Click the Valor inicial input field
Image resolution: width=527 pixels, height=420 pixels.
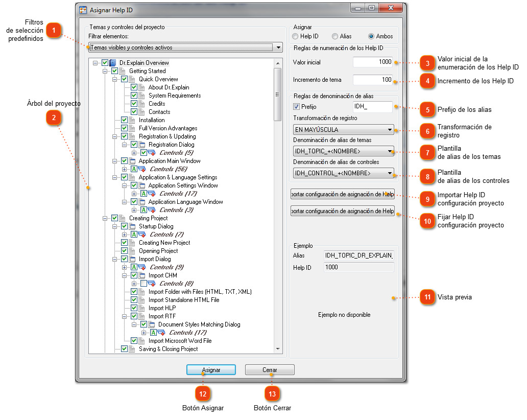click(372, 62)
